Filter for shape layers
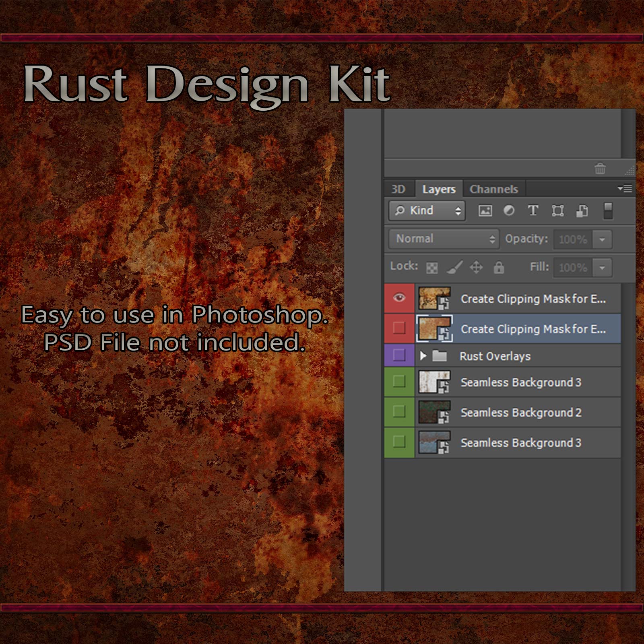The height and width of the screenshot is (644, 644). [x=557, y=211]
